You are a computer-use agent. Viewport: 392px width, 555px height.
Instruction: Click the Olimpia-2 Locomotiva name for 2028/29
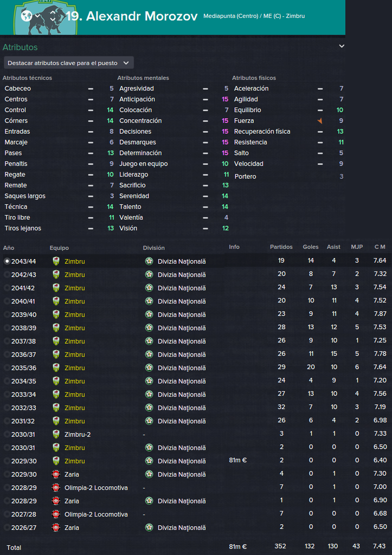coord(96,487)
